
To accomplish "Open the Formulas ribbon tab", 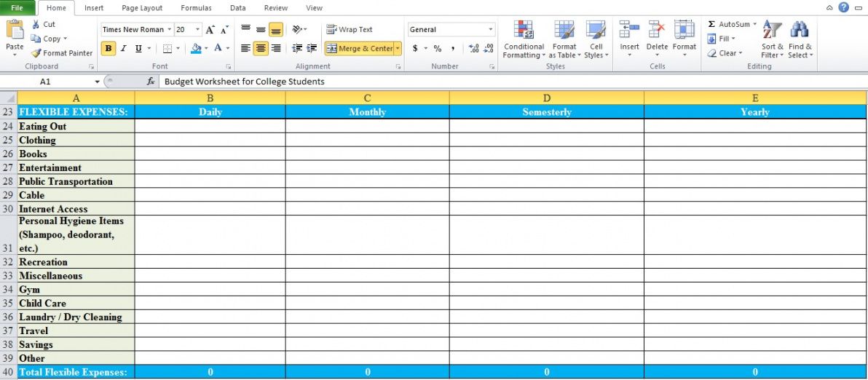I will (x=196, y=8).
